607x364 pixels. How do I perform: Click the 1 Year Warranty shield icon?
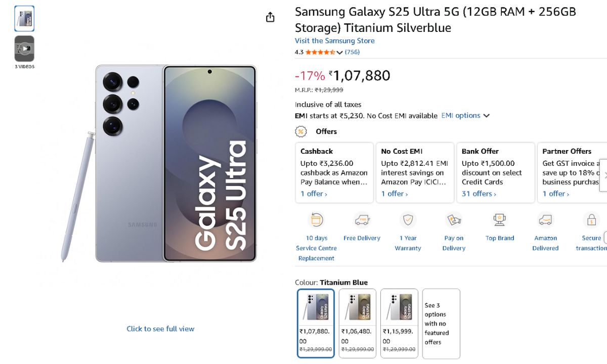coord(408,220)
